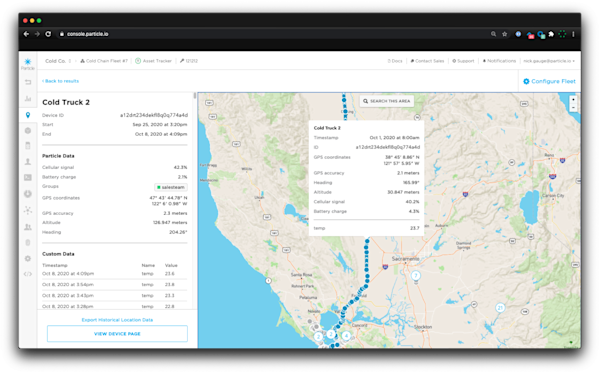Image resolution: width=600 pixels, height=374 pixels.
Task: Expand Cold Co. organization switcher
Action: coord(58,61)
